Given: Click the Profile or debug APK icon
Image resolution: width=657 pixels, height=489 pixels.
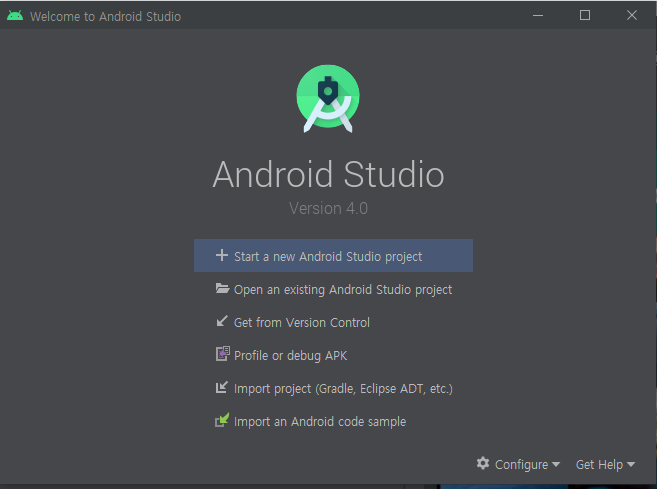Looking at the screenshot, I should pos(222,354).
